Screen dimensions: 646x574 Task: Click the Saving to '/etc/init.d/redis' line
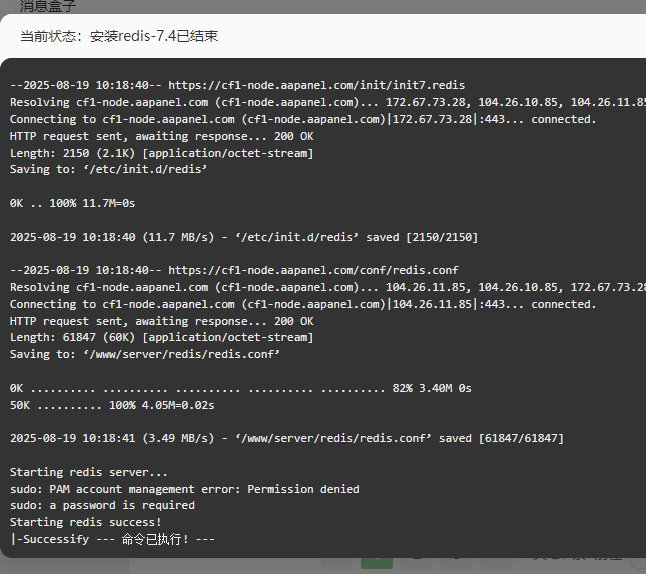(108, 169)
